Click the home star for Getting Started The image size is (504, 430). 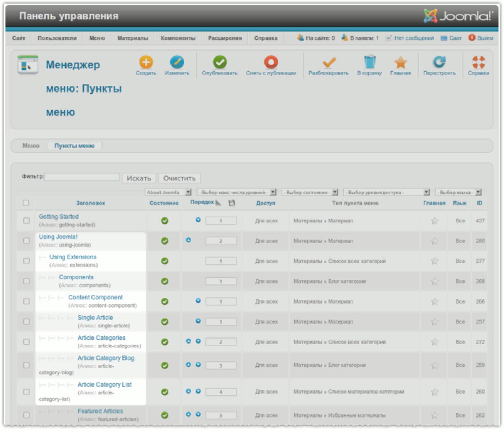tap(435, 221)
